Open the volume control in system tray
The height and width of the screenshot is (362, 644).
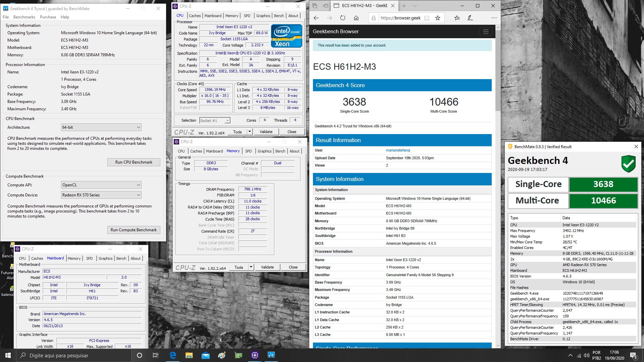tap(587, 355)
